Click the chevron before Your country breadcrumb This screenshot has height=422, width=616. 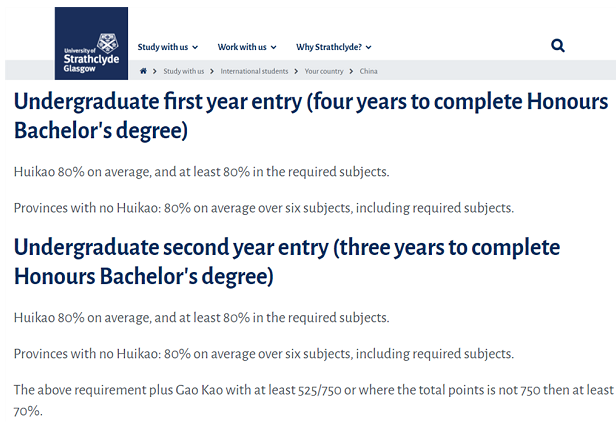point(296,71)
